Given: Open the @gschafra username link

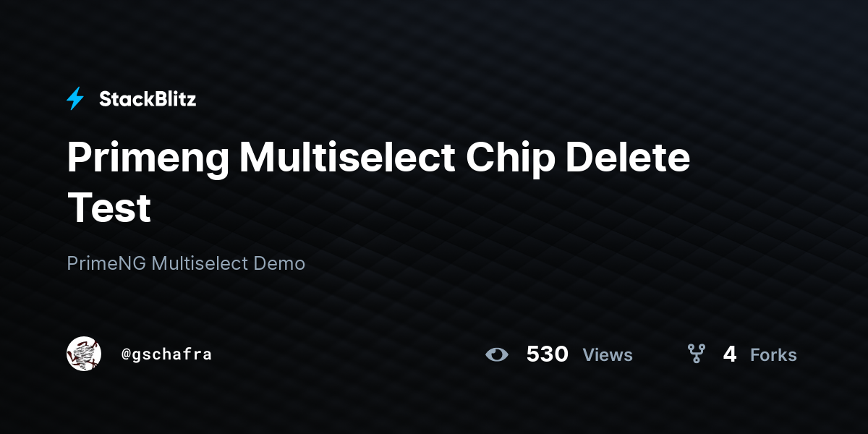Looking at the screenshot, I should point(166,354).
